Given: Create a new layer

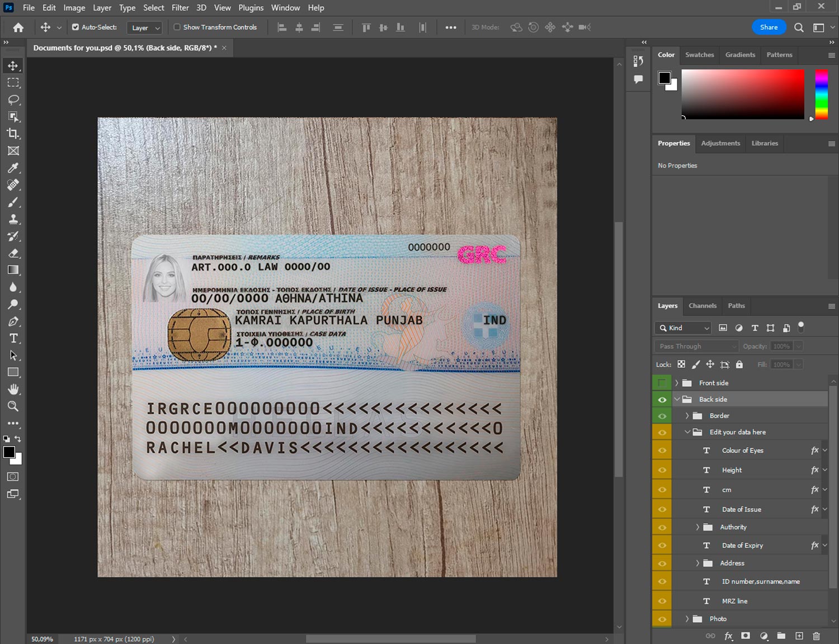Looking at the screenshot, I should pyautogui.click(x=799, y=636).
